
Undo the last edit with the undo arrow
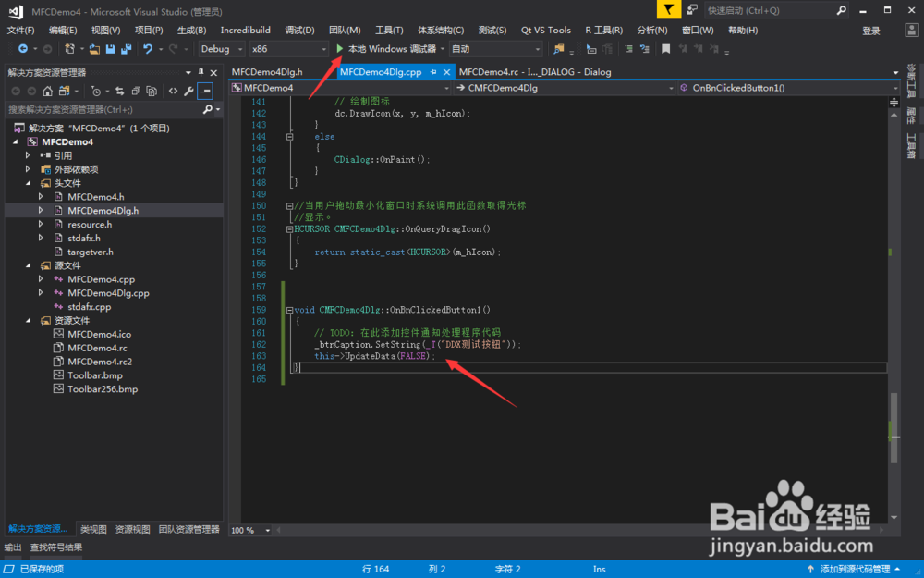[148, 49]
